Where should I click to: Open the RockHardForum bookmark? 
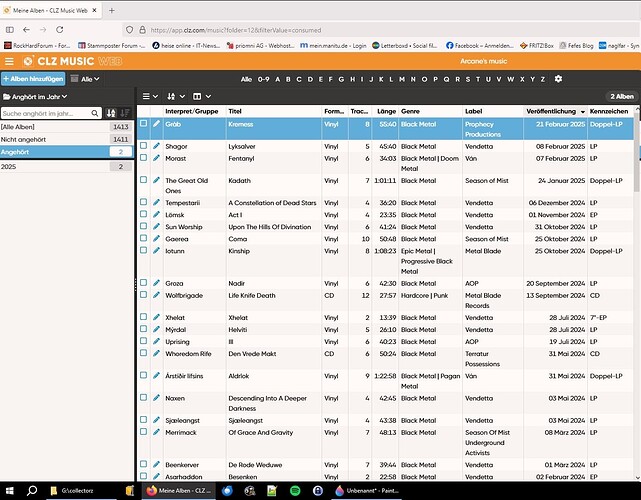click(x=37, y=46)
